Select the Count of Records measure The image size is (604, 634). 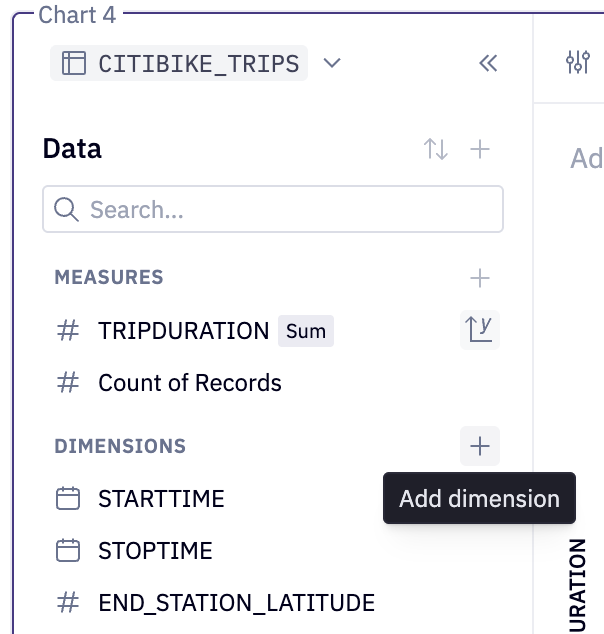coord(190,383)
